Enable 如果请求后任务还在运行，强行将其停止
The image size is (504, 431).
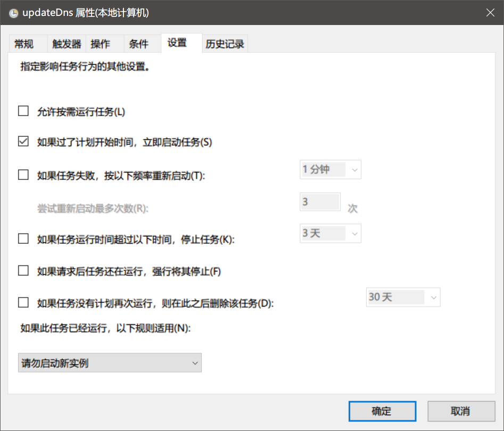[x=23, y=270]
